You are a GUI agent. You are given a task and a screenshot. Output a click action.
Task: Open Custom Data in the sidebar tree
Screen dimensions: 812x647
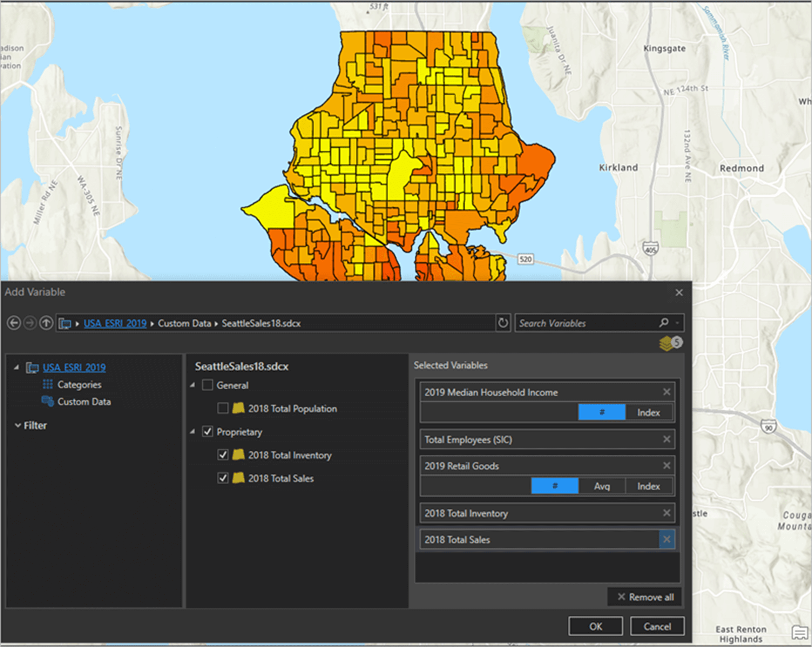point(84,401)
